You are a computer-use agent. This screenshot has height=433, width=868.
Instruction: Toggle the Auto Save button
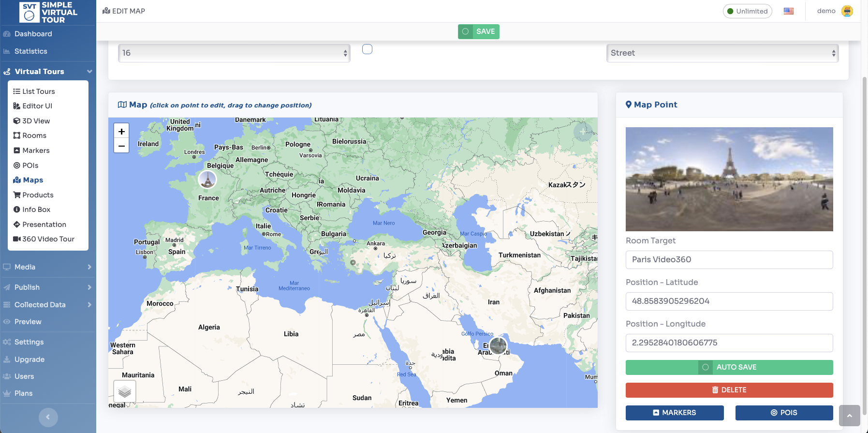click(x=729, y=367)
